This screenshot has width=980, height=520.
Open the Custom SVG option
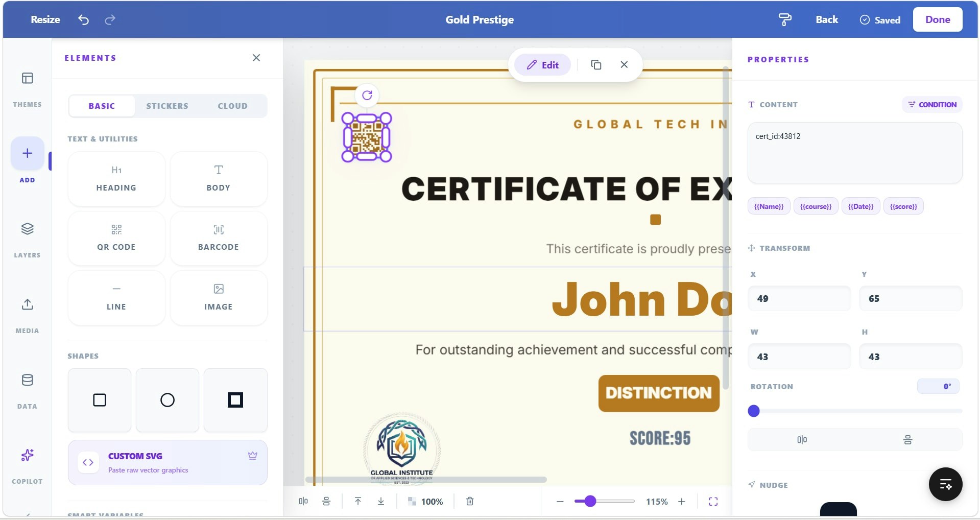(168, 463)
